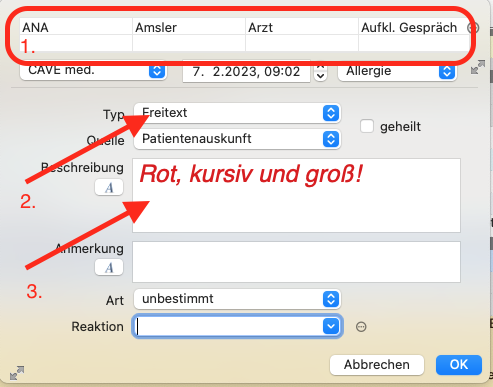493x387 pixels.
Task: Expand the Reaktion combo box arrow
Action: click(x=331, y=326)
